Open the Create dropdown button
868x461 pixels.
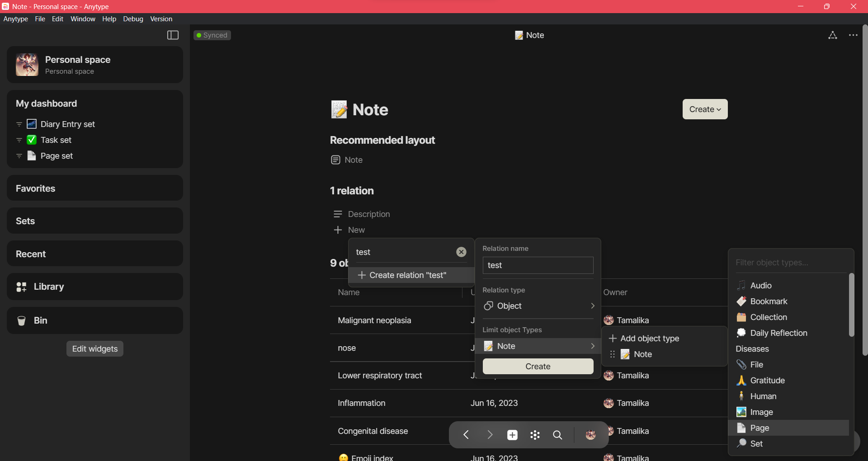click(705, 109)
